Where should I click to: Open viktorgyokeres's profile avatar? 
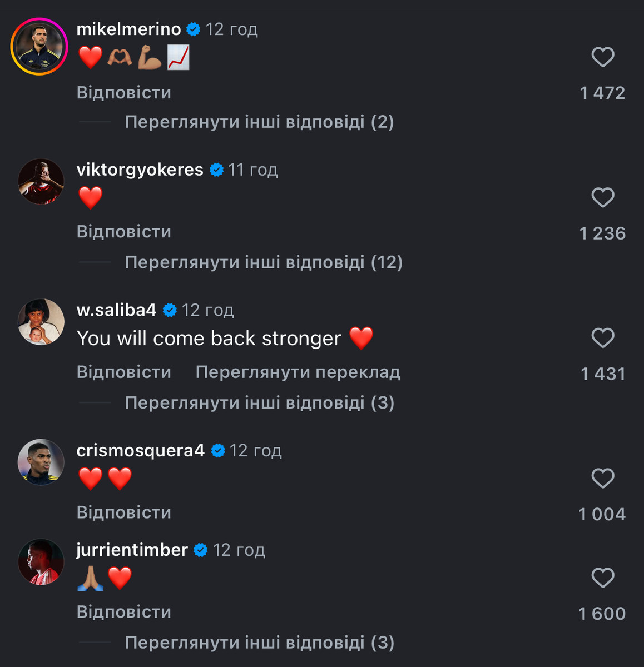(41, 181)
